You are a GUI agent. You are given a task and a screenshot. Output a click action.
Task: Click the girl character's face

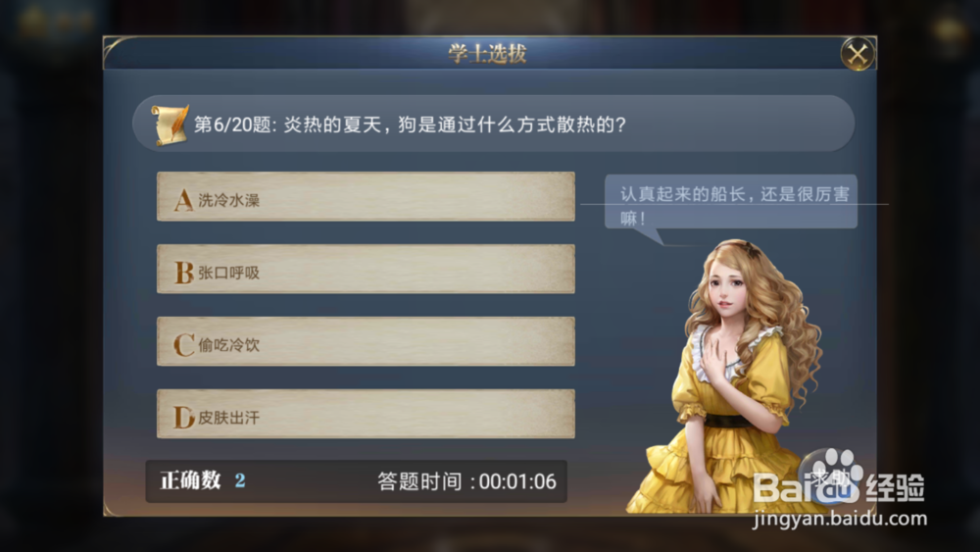pos(728,289)
